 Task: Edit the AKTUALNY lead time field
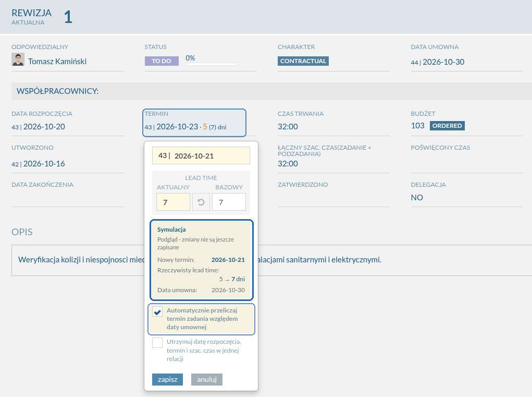pos(173,202)
